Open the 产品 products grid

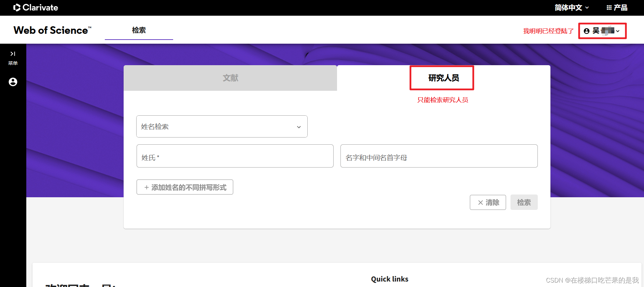(x=617, y=8)
